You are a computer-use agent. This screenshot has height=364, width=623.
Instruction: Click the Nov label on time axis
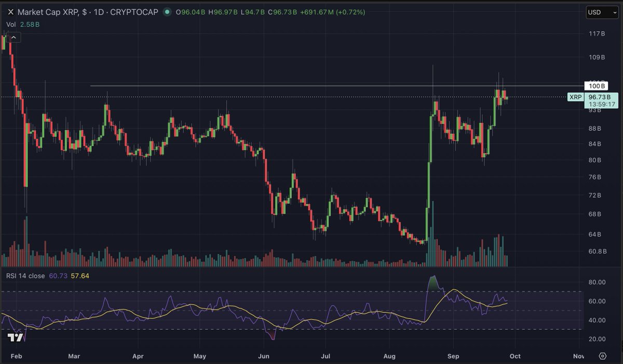pos(579,356)
